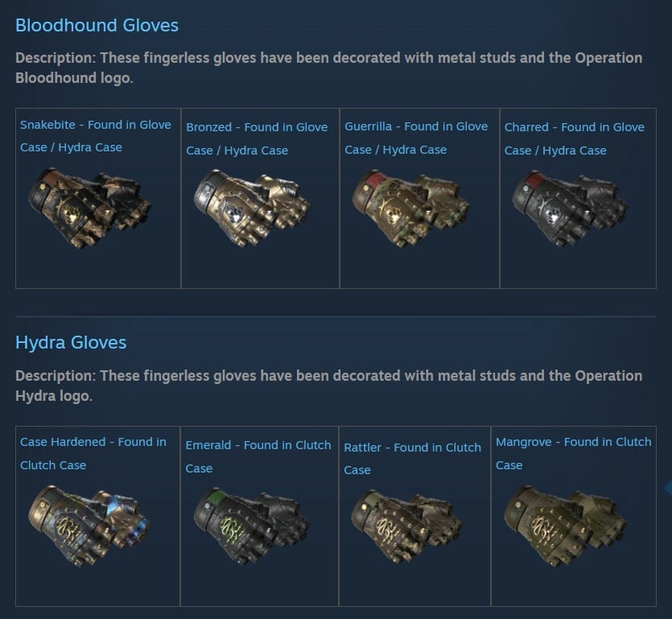Click the Emerald Hydra gloves image

click(252, 526)
